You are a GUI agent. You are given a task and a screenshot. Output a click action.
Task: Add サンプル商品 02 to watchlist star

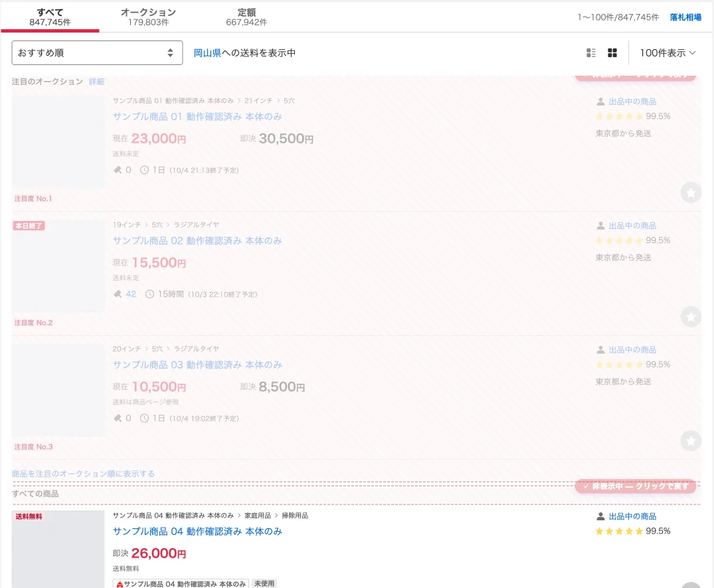pyautogui.click(x=691, y=317)
